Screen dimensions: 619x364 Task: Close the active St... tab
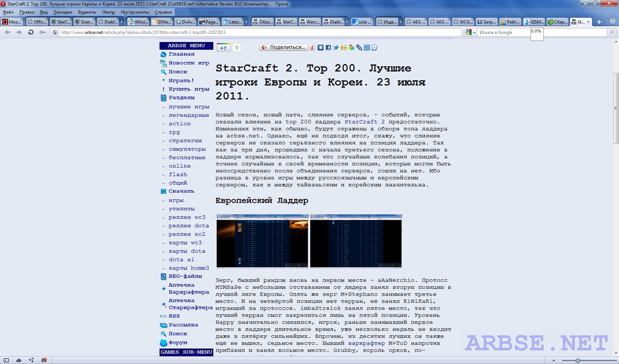click(x=588, y=22)
